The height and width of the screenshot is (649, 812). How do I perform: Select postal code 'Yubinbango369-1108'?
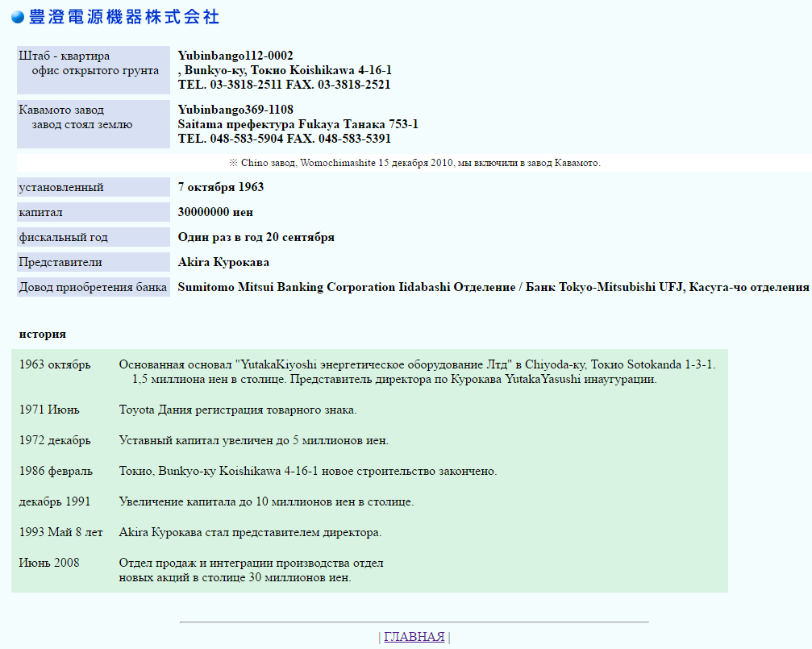(235, 110)
